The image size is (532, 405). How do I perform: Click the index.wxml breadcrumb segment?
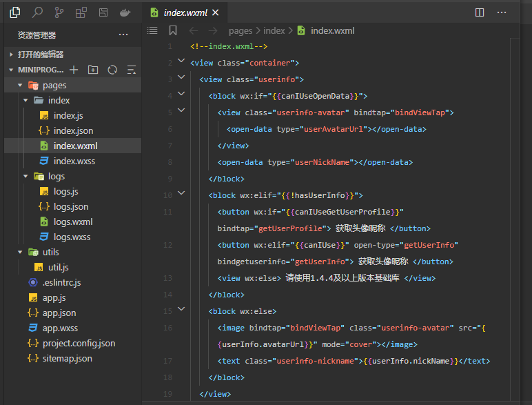332,31
